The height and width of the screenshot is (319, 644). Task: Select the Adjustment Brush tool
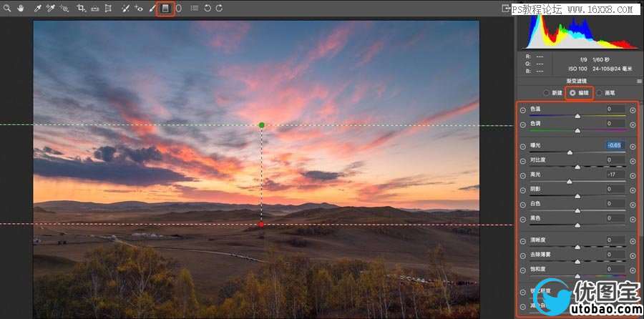point(152,8)
